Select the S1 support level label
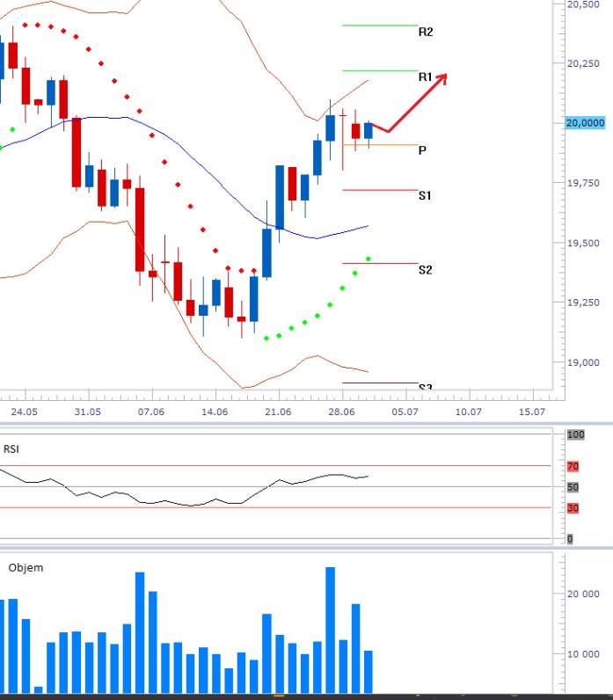613x700 pixels. 425,195
